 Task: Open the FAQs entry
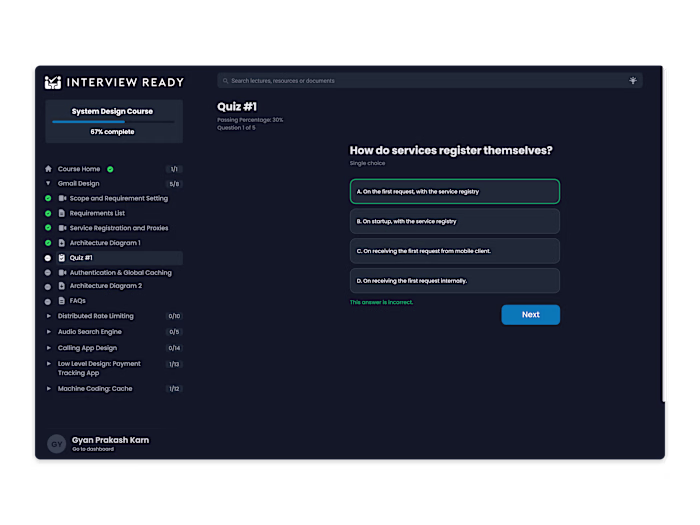[78, 301]
